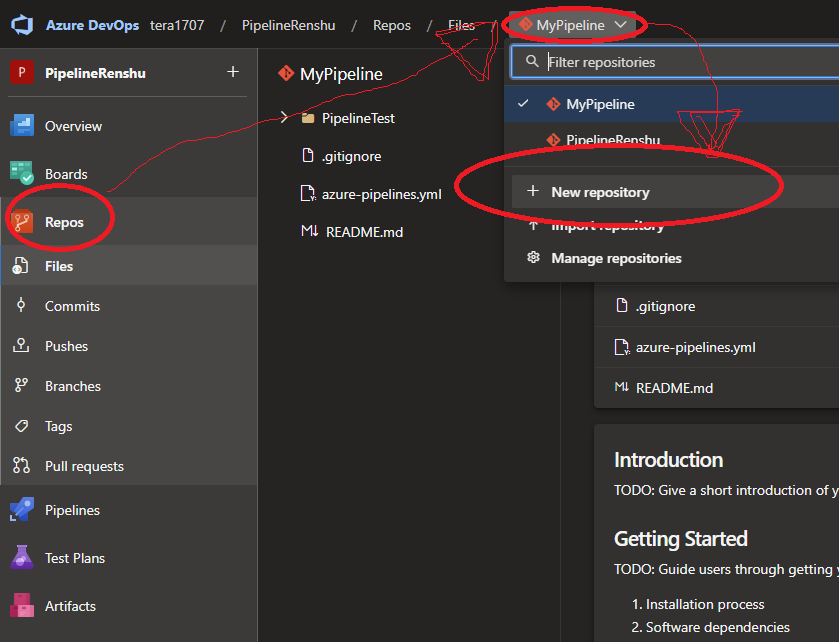Select PipelineRenshu in the repository dropdown list
Viewport: 839px width, 642px height.
point(672,140)
